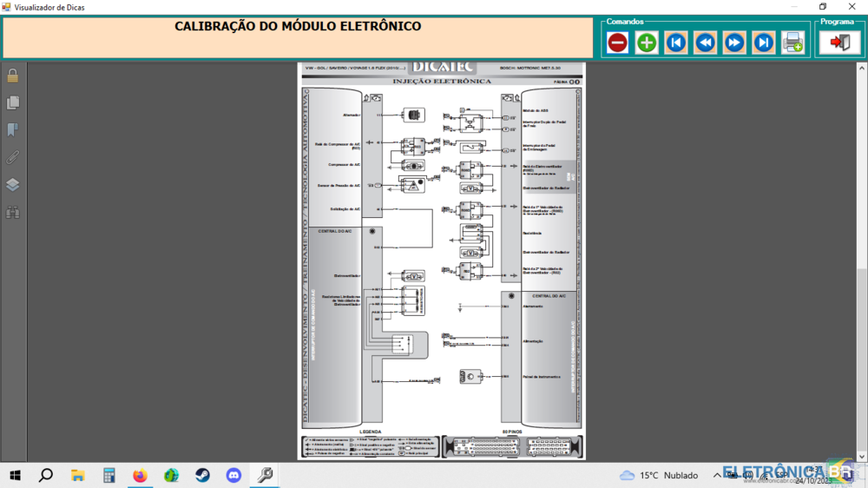Screen dimensions: 868x488
Task: Open Firefox from the taskbar
Action: click(140, 475)
